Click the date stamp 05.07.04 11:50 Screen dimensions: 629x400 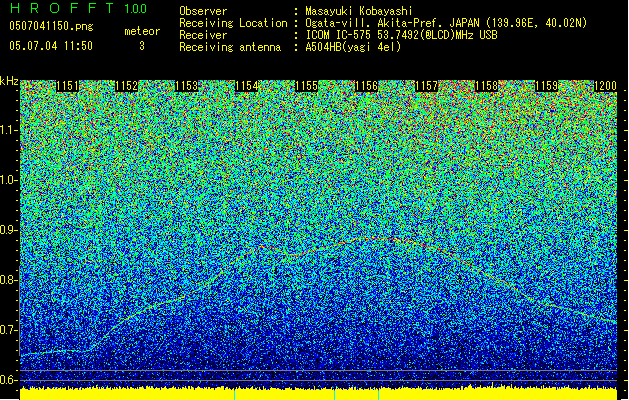(x=51, y=46)
